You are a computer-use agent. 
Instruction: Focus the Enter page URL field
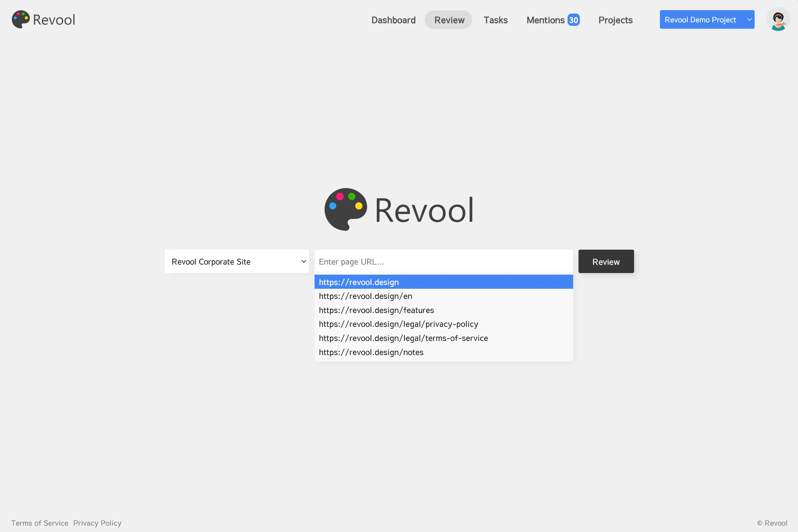[x=444, y=262]
